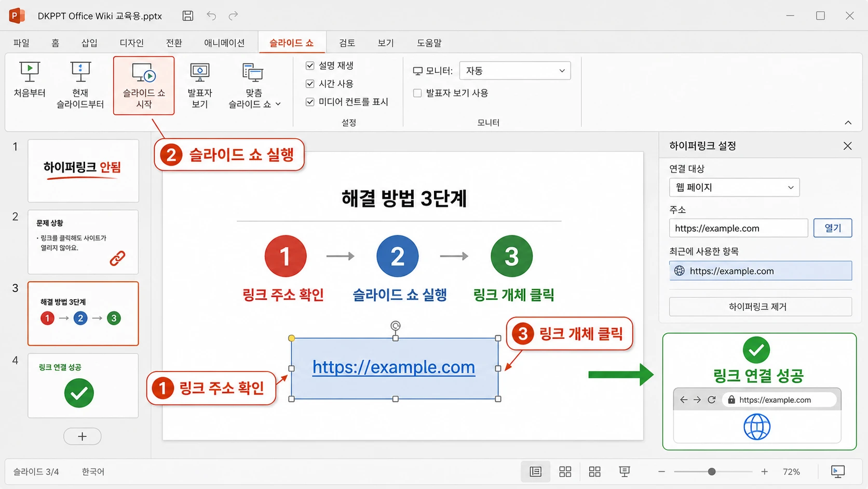Open the 삽입 tab
The height and width of the screenshot is (489, 868).
click(89, 43)
